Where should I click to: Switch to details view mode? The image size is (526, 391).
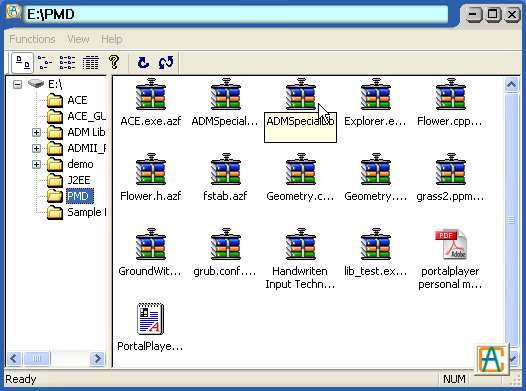point(91,63)
